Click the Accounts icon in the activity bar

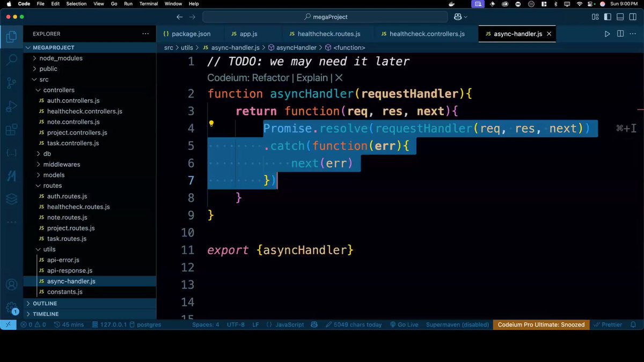(x=12, y=285)
